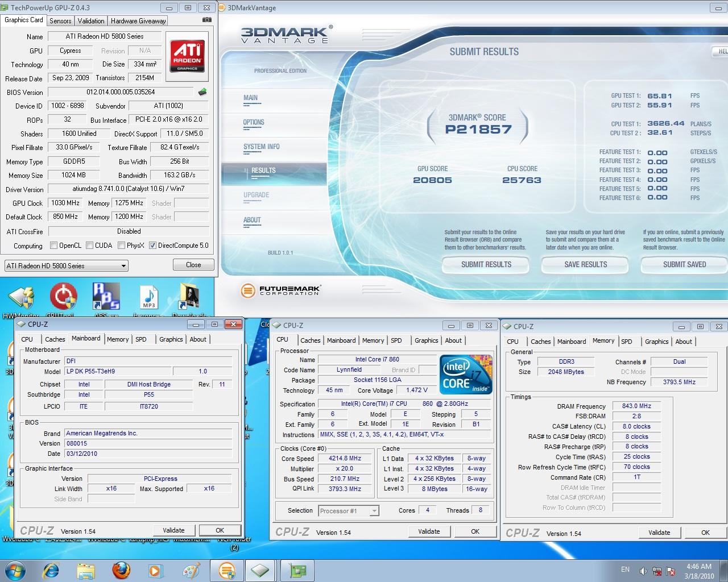Switch to the Sensors tab in GPU-Z
Viewport: 728px width, 582px height.
[60, 20]
